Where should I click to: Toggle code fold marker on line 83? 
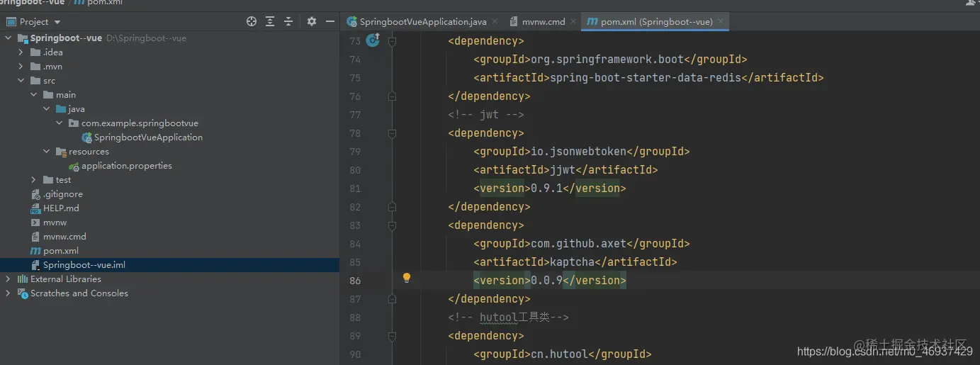[x=393, y=225]
